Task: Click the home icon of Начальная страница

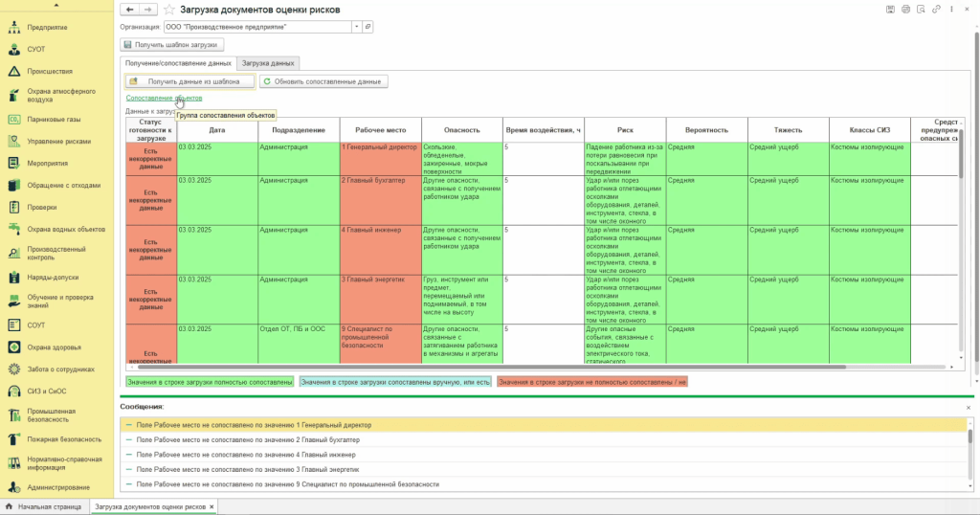Action: pos(9,506)
